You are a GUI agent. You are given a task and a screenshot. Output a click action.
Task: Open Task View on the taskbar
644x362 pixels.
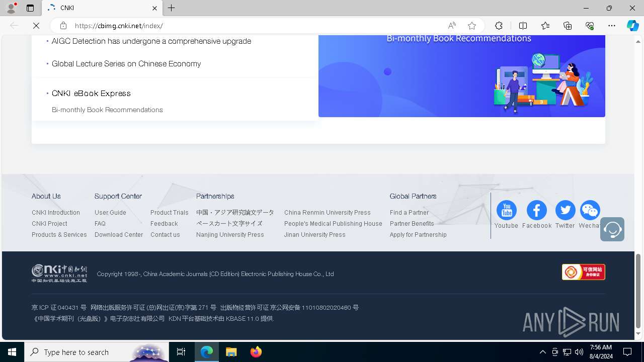point(181,352)
